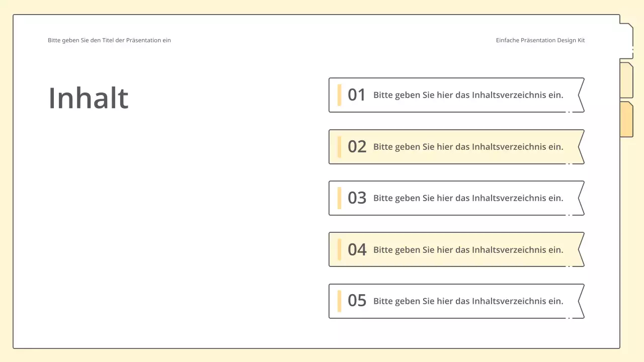Click the placeholder text in entry 01
Viewport: 644px width, 362px height.
pos(468,95)
